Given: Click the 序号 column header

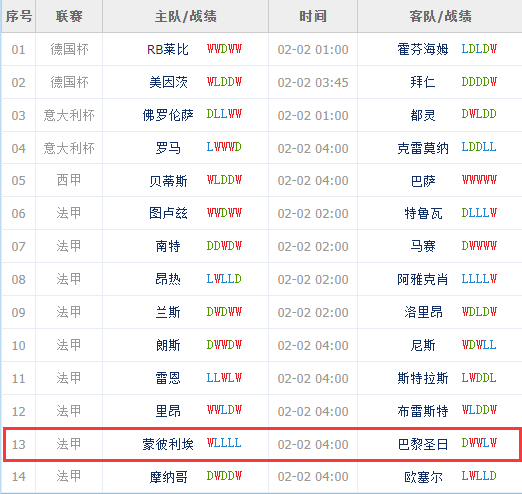Looking at the screenshot, I should (x=19, y=16).
